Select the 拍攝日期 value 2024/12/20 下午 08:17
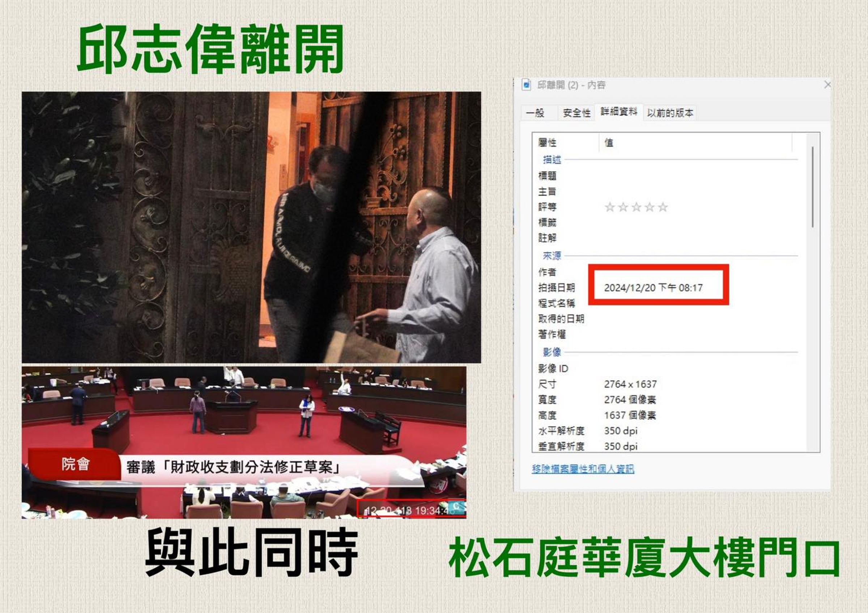The image size is (868, 613). (x=653, y=288)
